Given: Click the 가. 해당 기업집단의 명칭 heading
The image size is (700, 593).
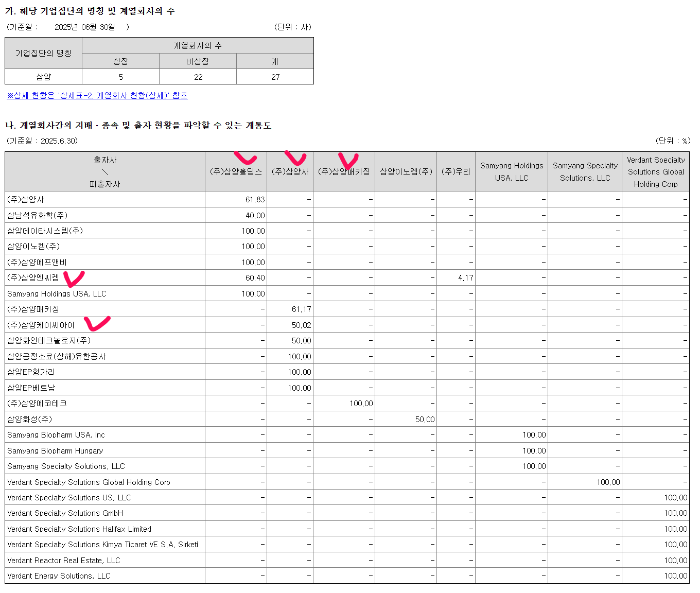Looking at the screenshot, I should (90, 11).
